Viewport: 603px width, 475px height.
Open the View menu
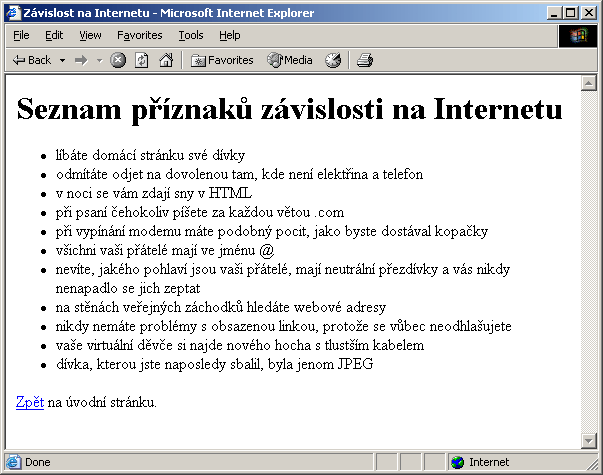pyautogui.click(x=90, y=35)
